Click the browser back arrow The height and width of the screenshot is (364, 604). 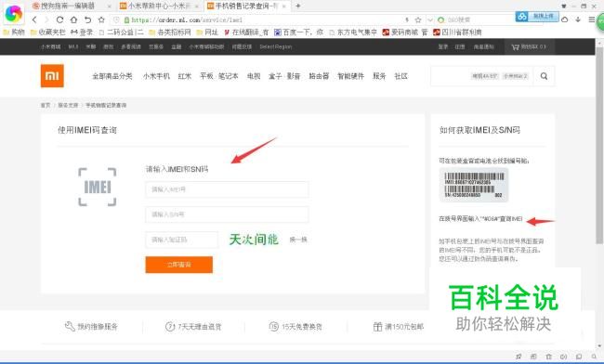click(35, 19)
